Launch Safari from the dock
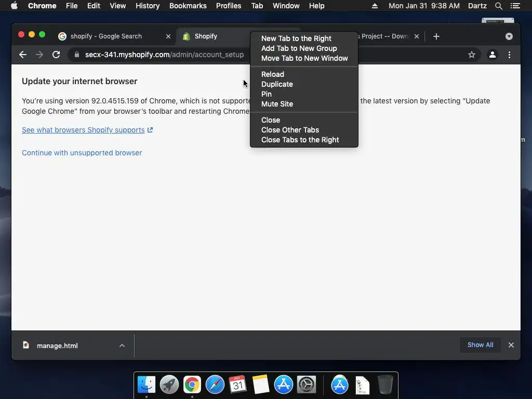The image size is (532, 399). [x=215, y=384]
